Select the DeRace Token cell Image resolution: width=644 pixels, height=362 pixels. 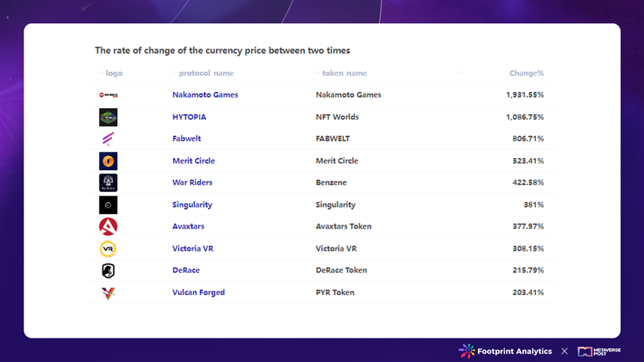click(x=342, y=271)
